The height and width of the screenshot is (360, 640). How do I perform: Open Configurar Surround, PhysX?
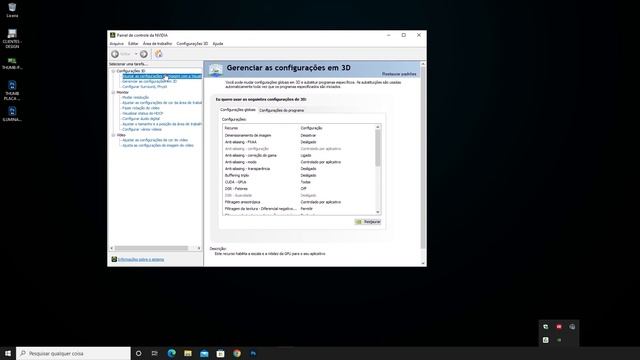144,87
